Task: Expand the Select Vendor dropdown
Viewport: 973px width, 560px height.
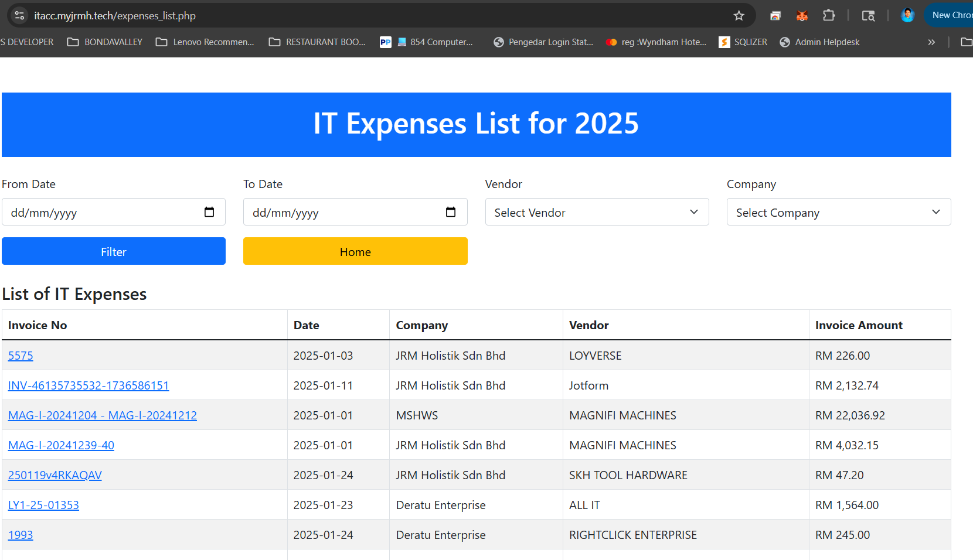Action: pyautogui.click(x=597, y=212)
